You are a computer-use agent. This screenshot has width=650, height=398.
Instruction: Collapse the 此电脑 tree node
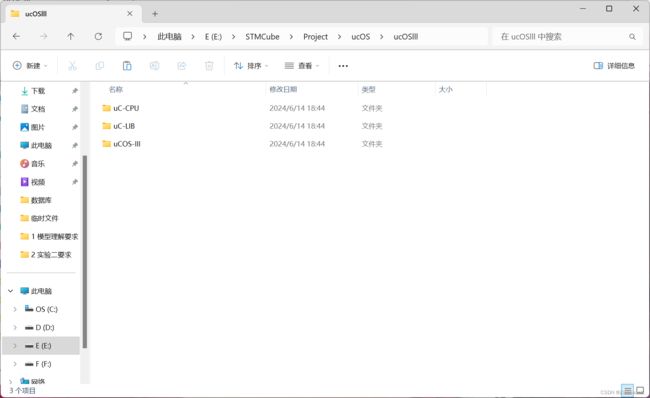tap(11, 291)
